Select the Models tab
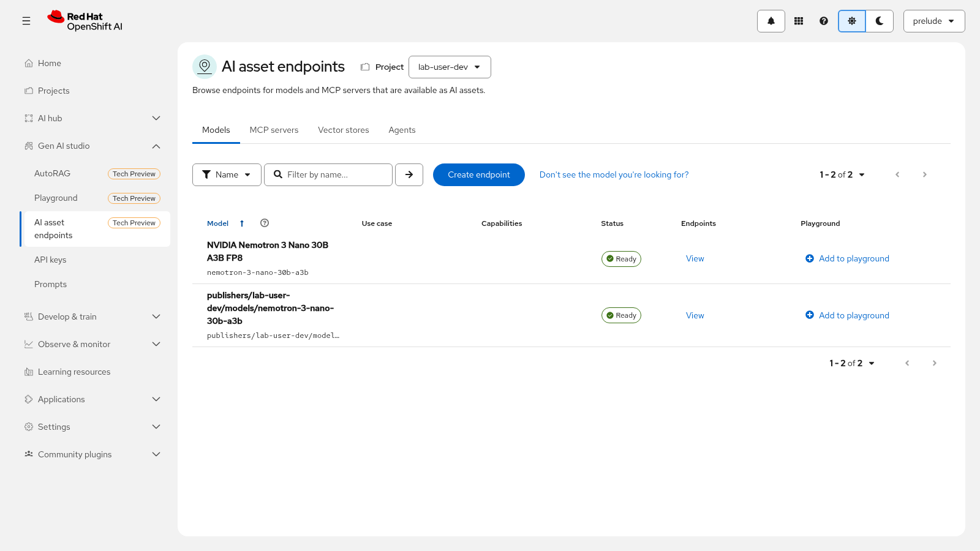Image resolution: width=980 pixels, height=551 pixels. [216, 130]
